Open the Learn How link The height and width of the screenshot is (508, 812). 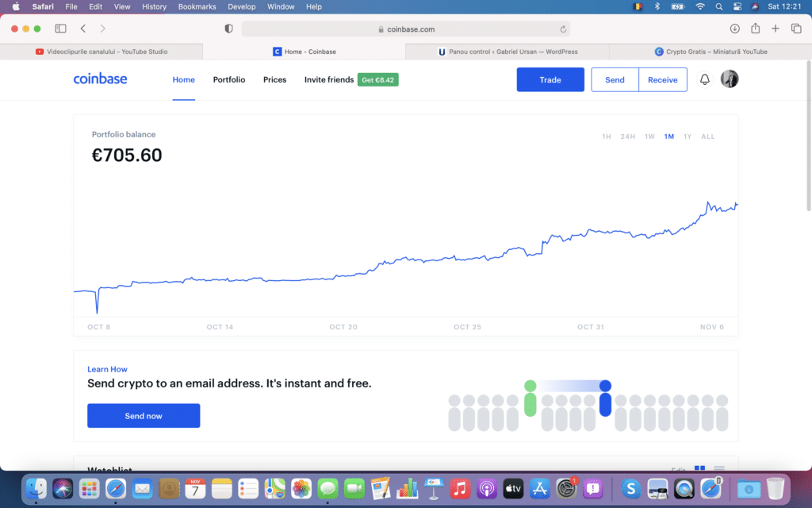(x=107, y=369)
